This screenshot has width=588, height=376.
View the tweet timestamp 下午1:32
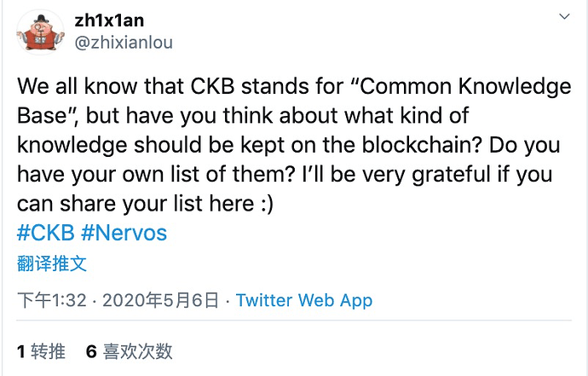52,300
